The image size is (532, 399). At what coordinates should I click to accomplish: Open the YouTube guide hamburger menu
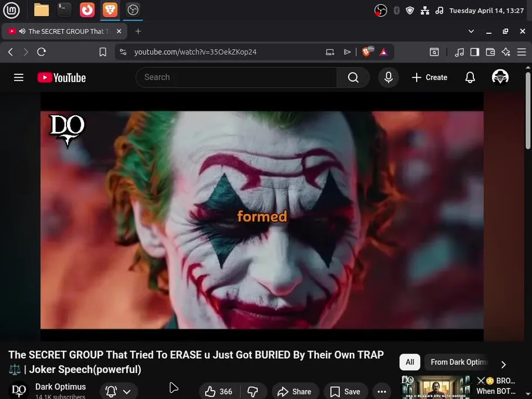point(19,78)
